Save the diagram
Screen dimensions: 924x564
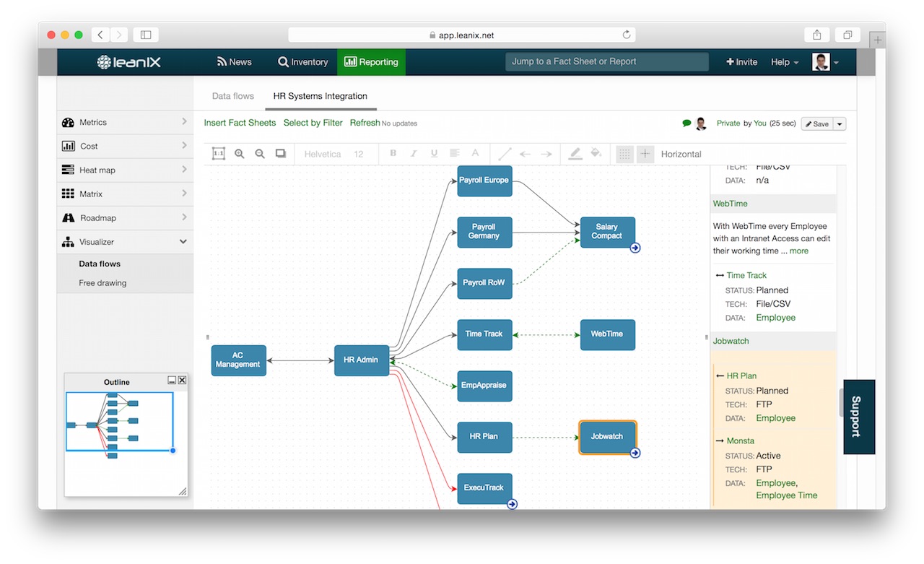click(x=817, y=123)
